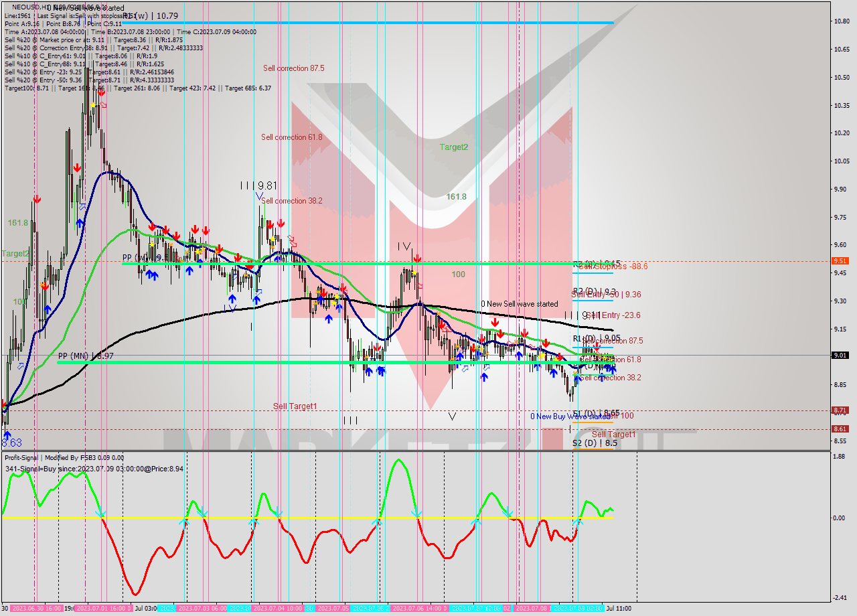Select the 'V' wave label near the bottom

coord(452,416)
